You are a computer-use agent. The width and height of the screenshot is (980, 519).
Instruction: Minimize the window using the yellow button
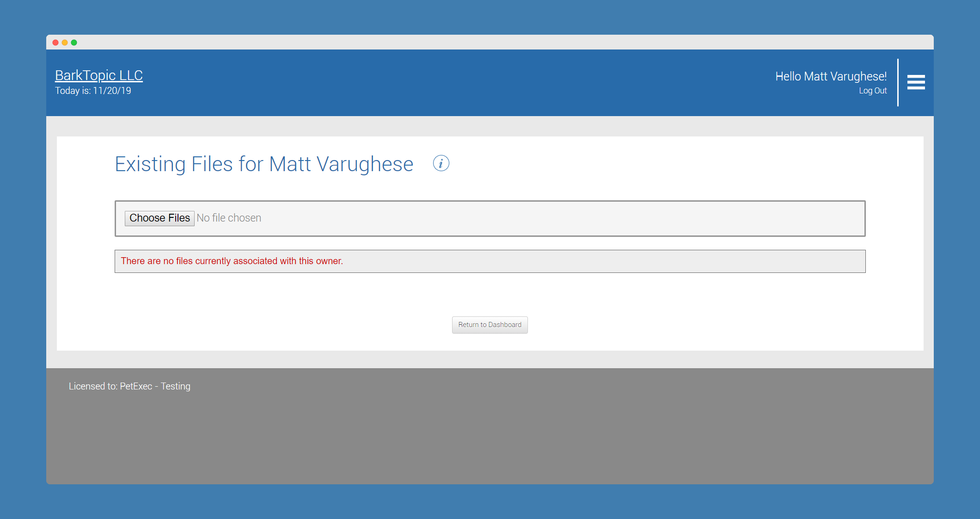tap(65, 43)
